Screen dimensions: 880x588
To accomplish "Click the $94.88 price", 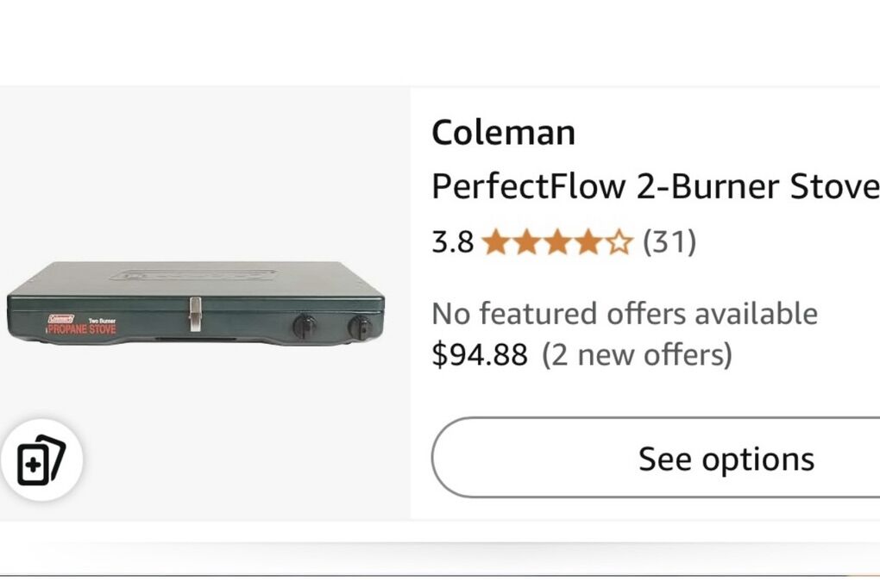I will click(x=479, y=354).
